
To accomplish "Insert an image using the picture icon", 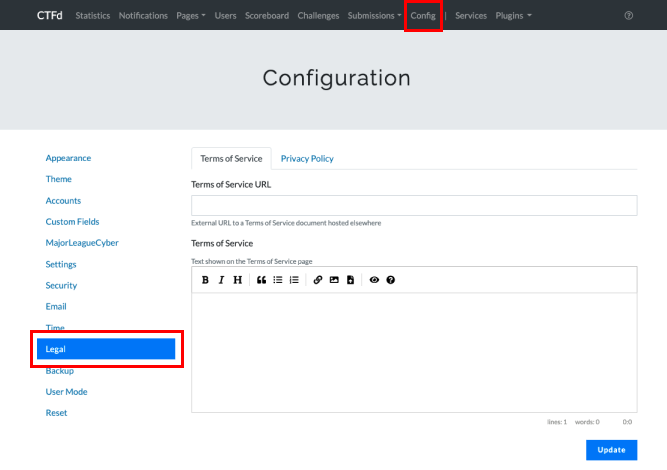I will tap(334, 280).
